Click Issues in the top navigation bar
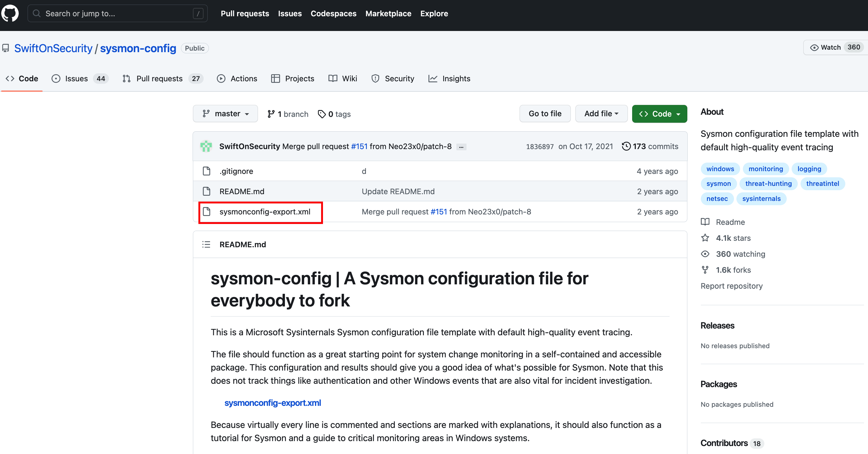 [290, 13]
